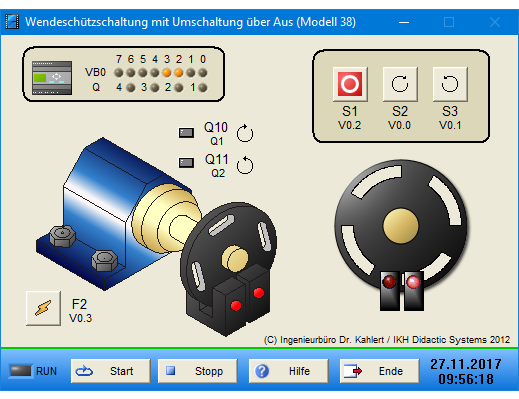
Task: Click the Q10 clockwise arrow symbol
Action: 245,133
